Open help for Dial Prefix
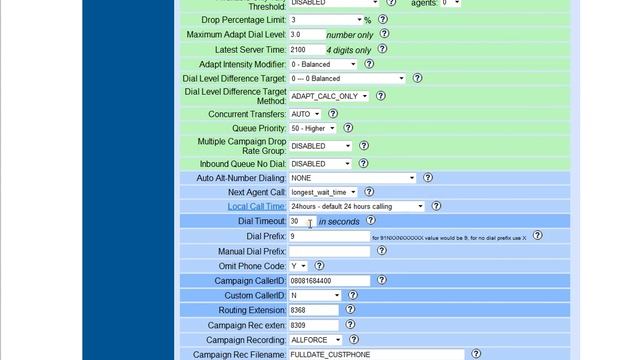This screenshot has width=640, height=360. tap(538, 235)
